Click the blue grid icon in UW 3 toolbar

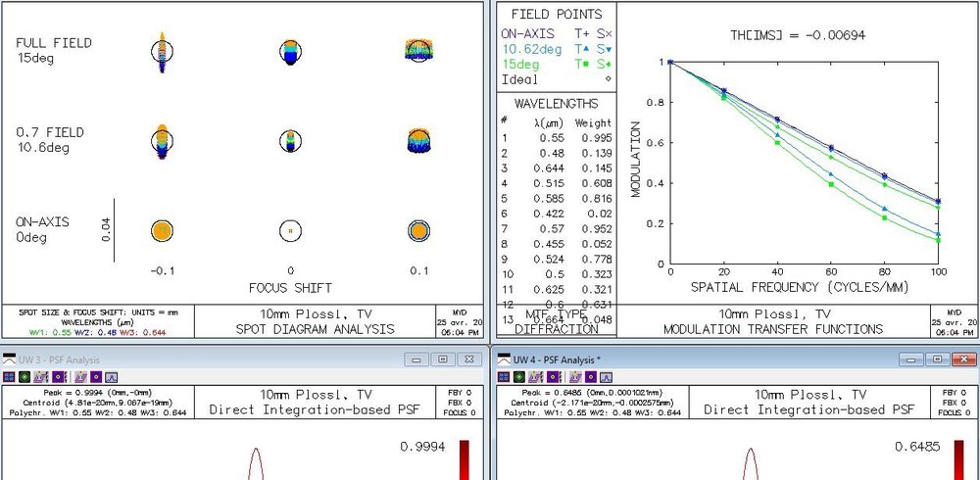(x=9, y=377)
